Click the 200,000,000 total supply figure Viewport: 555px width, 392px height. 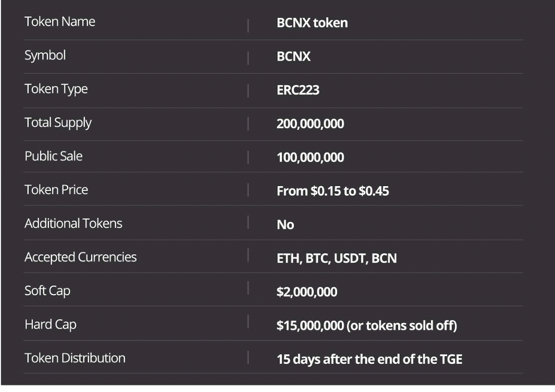(310, 124)
